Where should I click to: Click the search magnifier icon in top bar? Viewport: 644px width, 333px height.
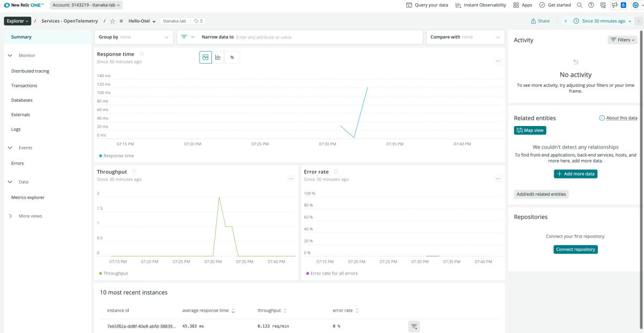point(580,5)
